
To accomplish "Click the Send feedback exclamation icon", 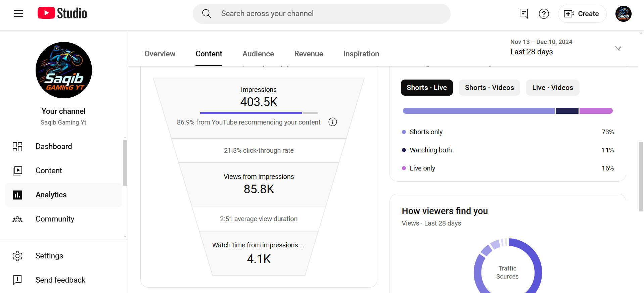I will (17, 280).
